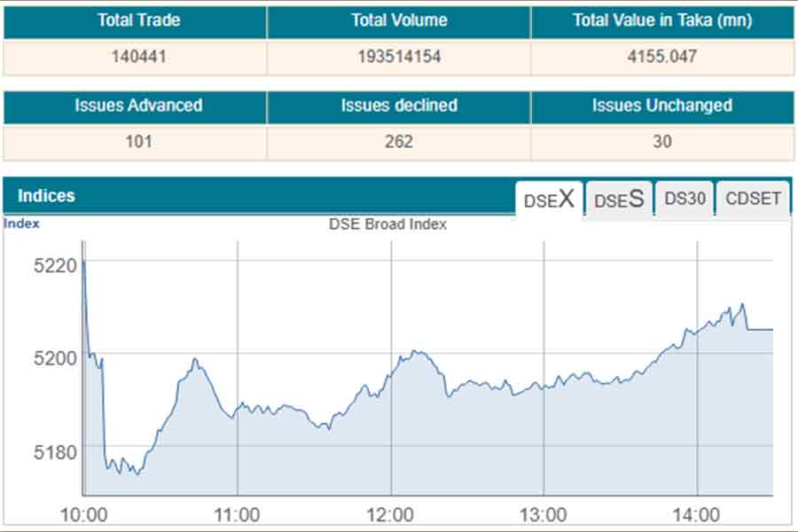This screenshot has width=798, height=532.
Task: Select the 4155.047 total value figure
Action: 661,57
